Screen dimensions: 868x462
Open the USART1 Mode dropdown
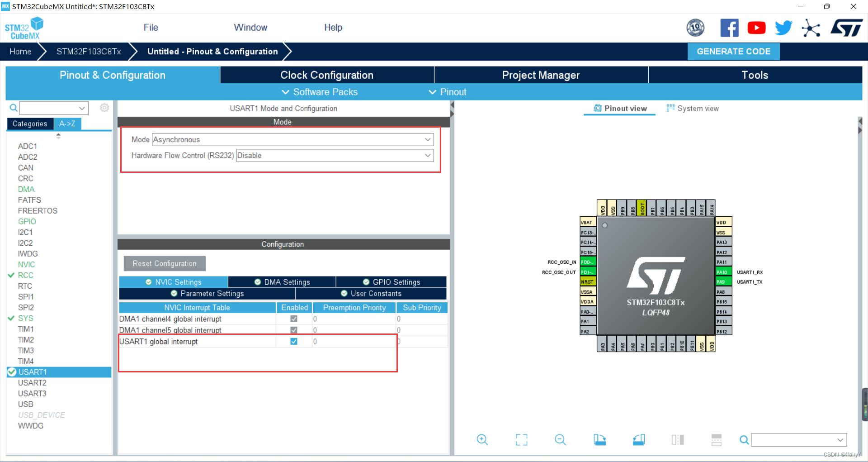click(x=292, y=139)
